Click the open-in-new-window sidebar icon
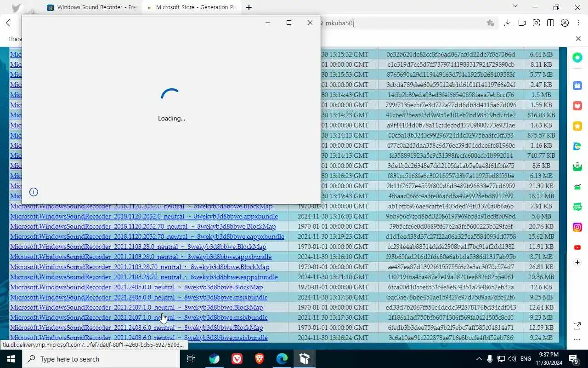The width and height of the screenshot is (588, 368). tap(577, 326)
